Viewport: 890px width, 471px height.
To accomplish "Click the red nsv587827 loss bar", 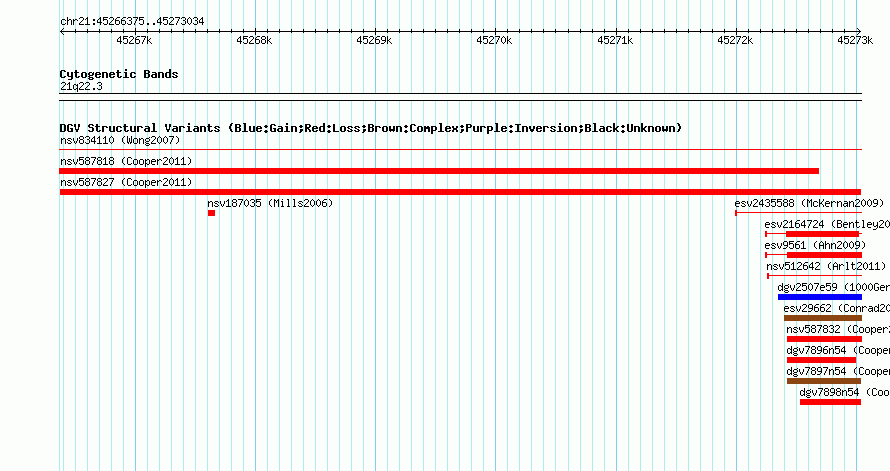I will pos(460,192).
